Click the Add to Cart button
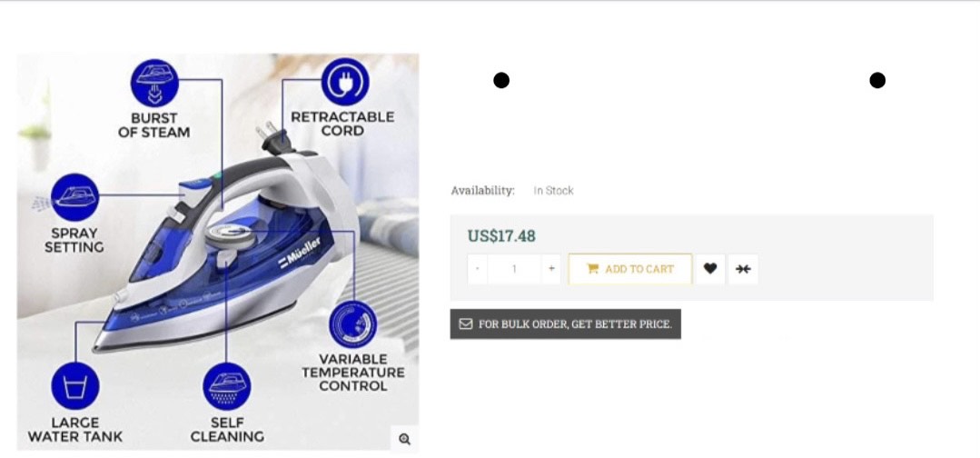Screen dimensions: 980x458 tap(630, 269)
